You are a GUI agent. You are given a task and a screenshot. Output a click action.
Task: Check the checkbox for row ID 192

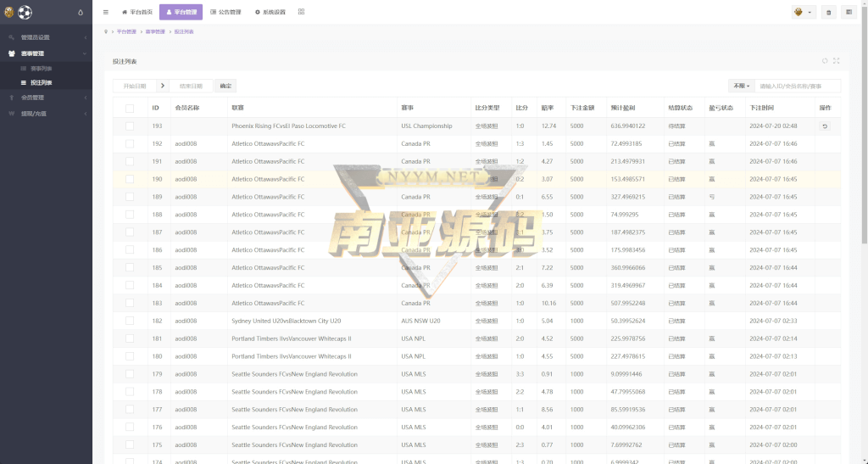coord(130,144)
